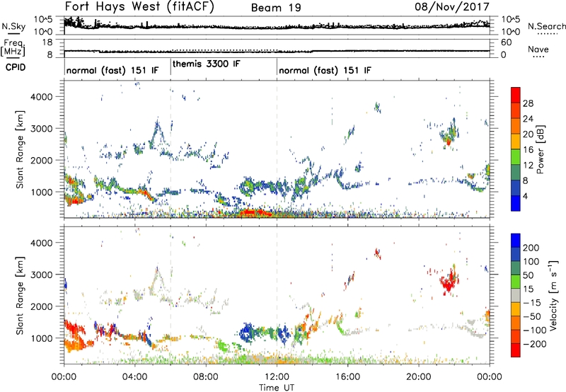Image resolution: width=566 pixels, height=392 pixels.
Task: Click the '16:00' time tick label
Action: (347, 377)
